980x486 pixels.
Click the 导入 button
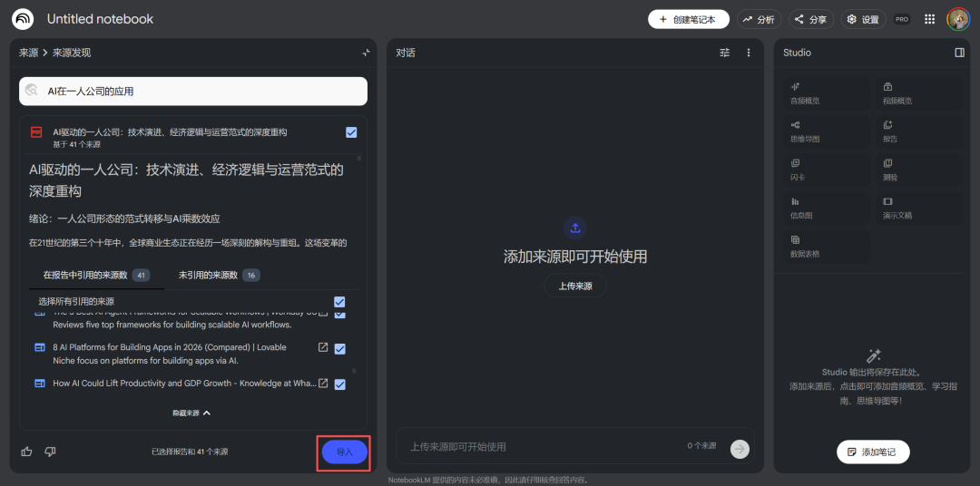(345, 452)
